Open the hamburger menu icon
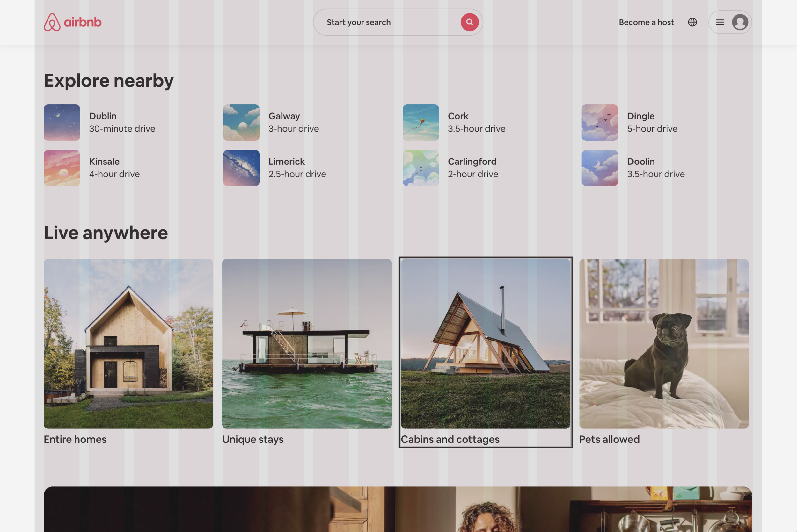797x532 pixels. click(x=720, y=22)
